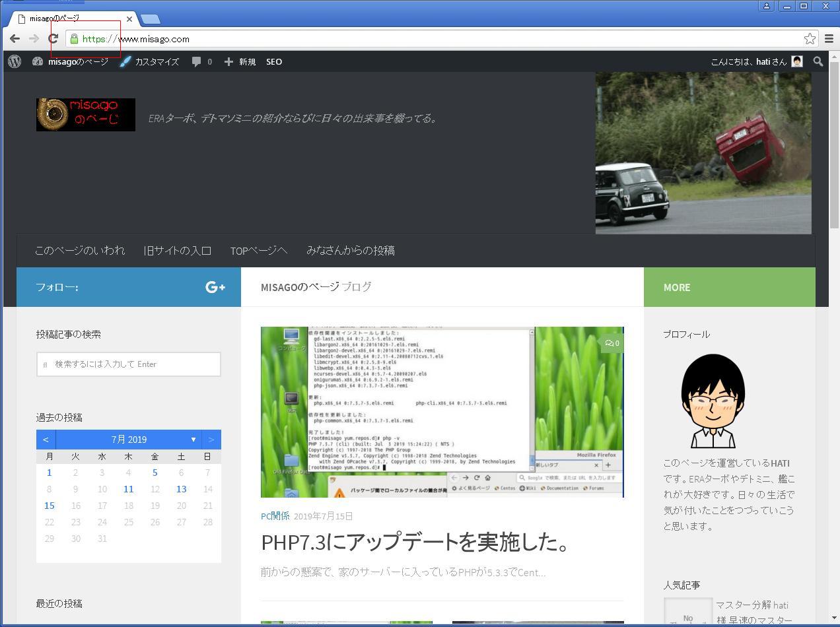Go to previous month in calendar
Viewport: 840px width, 627px height.
(46, 440)
